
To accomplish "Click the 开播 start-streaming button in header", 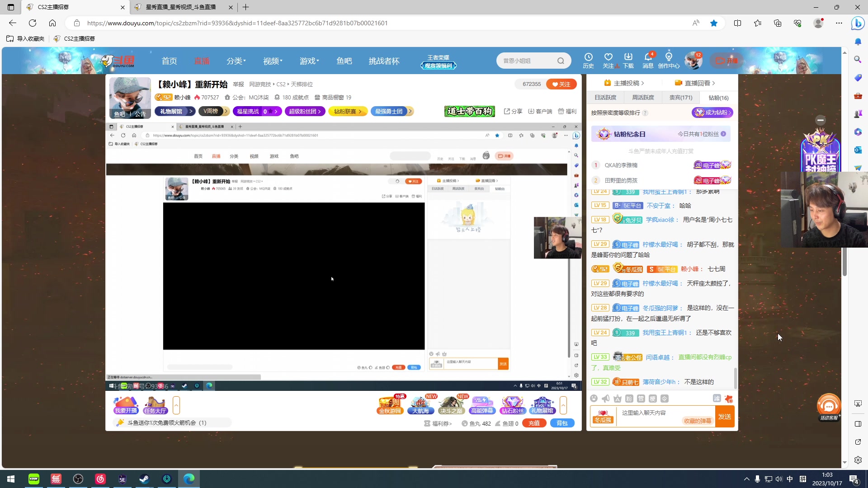I will tap(727, 61).
